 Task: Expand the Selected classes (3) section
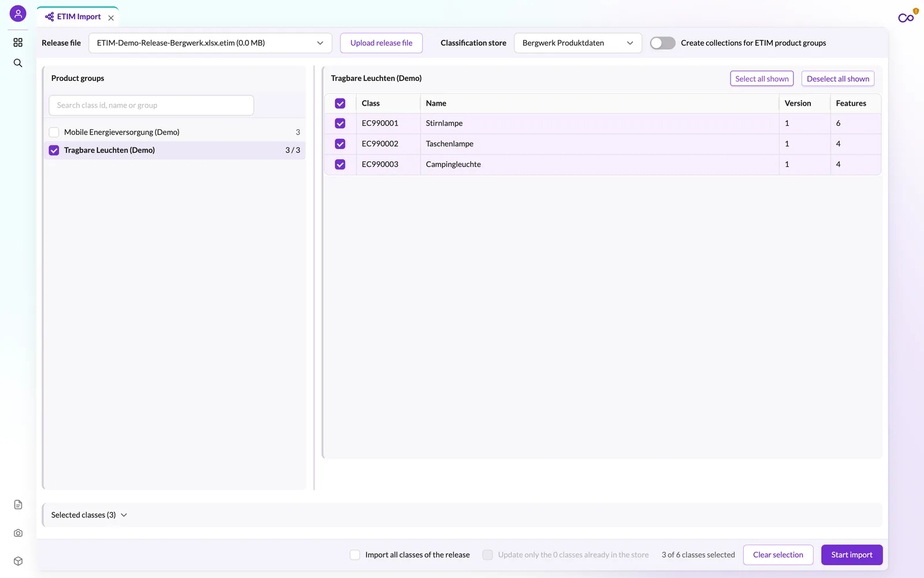pyautogui.click(x=89, y=515)
